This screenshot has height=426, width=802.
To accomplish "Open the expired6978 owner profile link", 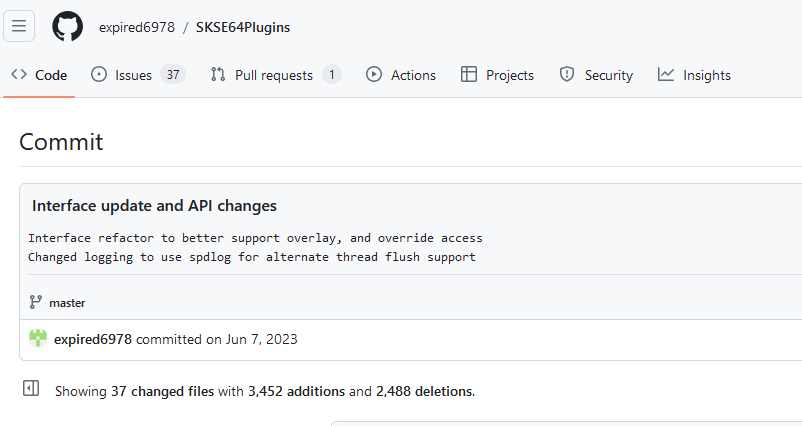I will coord(135,27).
